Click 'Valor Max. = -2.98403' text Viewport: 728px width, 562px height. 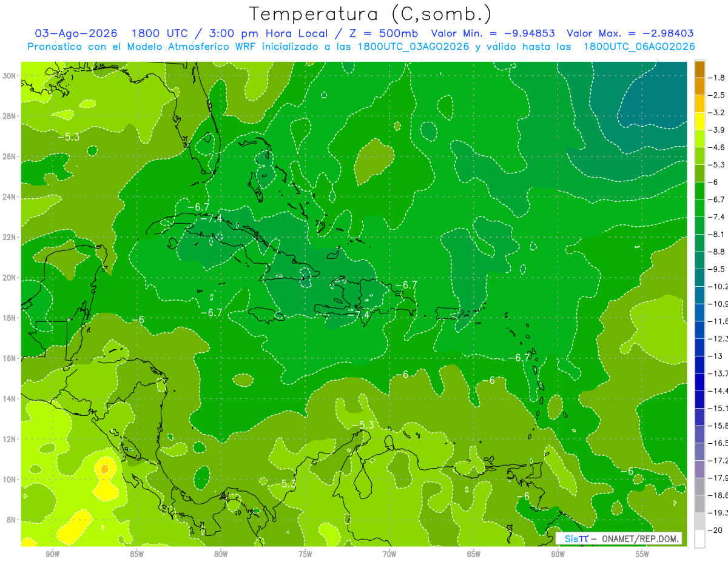point(630,33)
